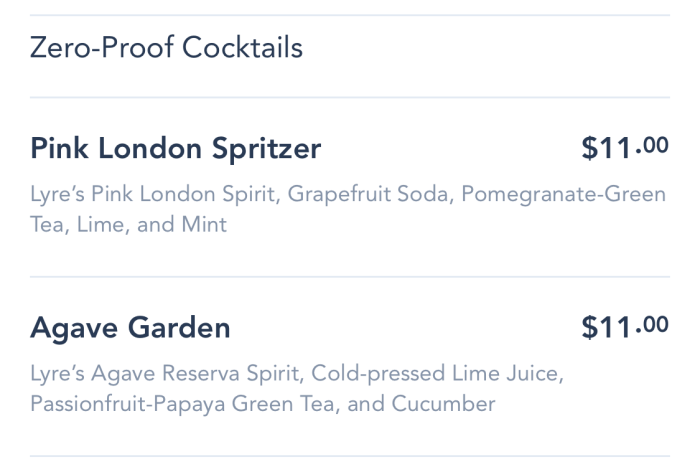Click the word "Spritzer" in the title
The width and height of the screenshot is (700, 467).
pos(267,149)
